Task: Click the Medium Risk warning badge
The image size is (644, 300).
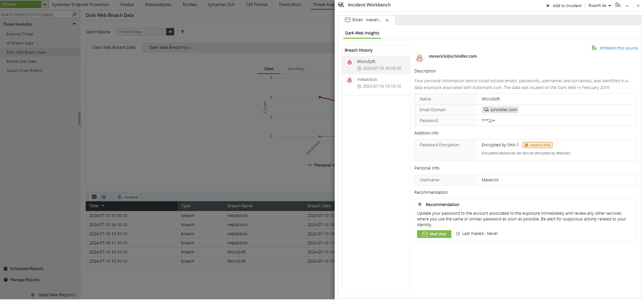Action: tap(537, 145)
